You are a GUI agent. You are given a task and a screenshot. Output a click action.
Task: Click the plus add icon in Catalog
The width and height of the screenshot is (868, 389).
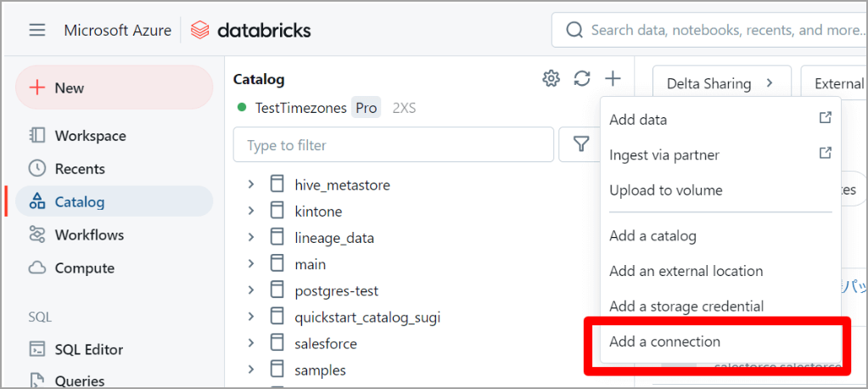pos(613,79)
